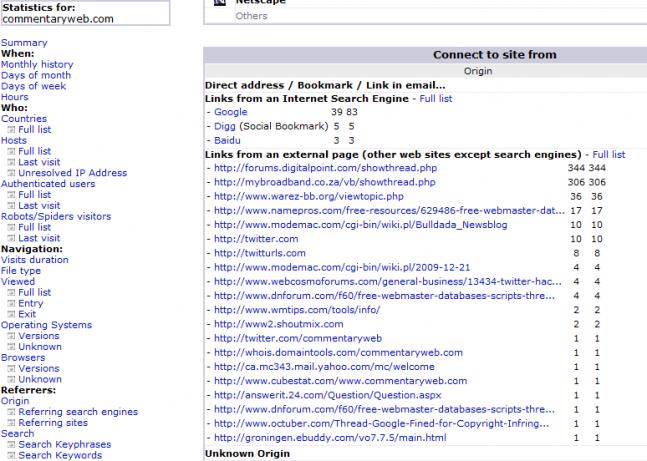This screenshot has width=647, height=461.
Task: Click the icon beside Search Keywords
Action: point(11,455)
